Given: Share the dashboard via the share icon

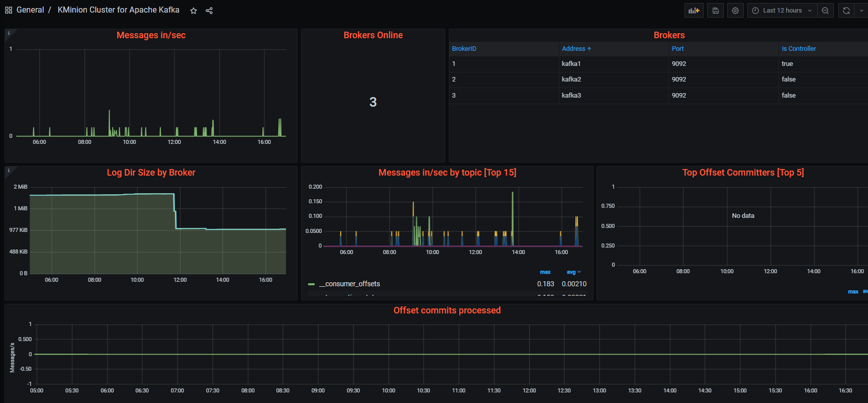Looking at the screenshot, I should click(x=209, y=11).
